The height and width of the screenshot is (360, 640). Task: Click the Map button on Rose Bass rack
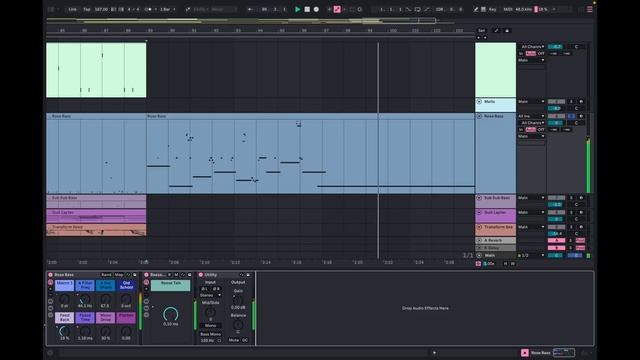pos(119,275)
